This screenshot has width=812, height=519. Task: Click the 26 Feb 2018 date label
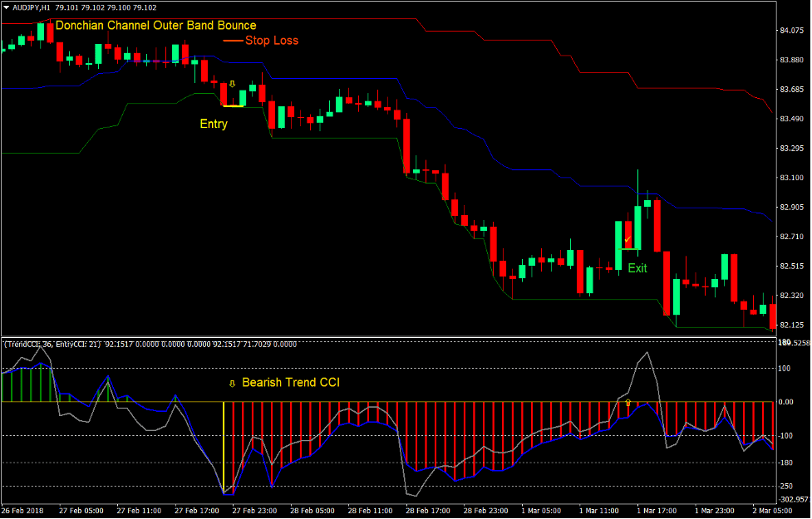point(23,512)
